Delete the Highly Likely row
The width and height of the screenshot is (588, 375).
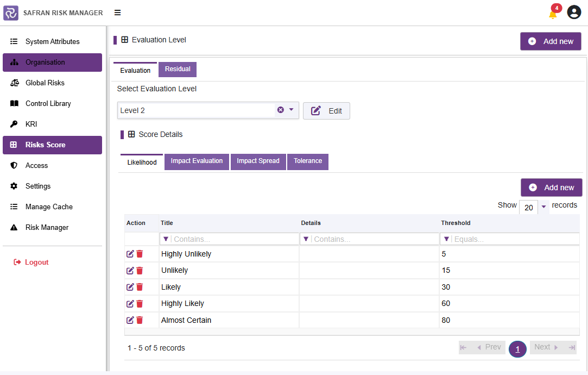pos(140,304)
